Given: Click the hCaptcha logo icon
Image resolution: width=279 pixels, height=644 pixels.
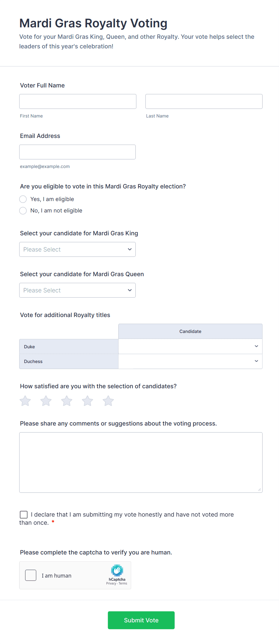Looking at the screenshot, I should pyautogui.click(x=117, y=570).
